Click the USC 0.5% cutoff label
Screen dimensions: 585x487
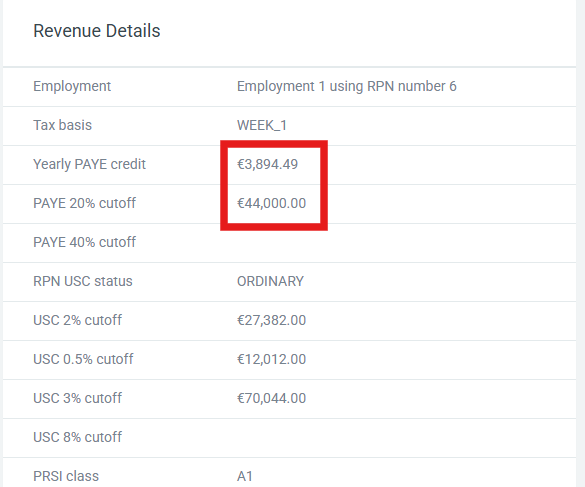point(83,359)
